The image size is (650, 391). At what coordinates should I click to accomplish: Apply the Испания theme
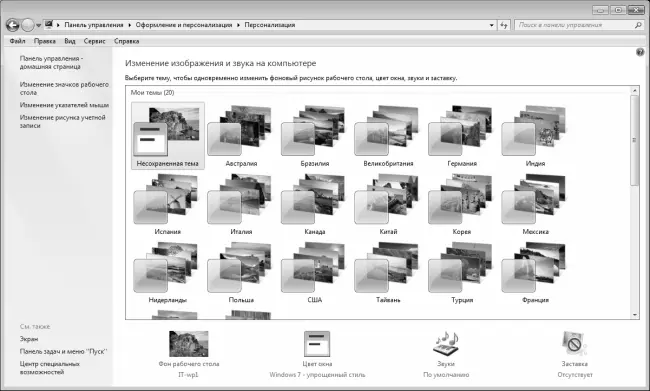[x=168, y=204]
